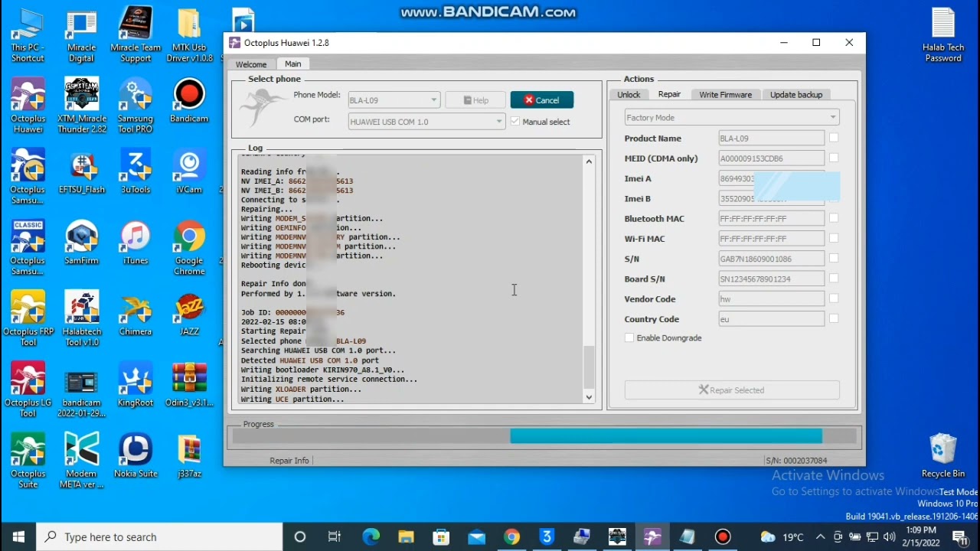Image resolution: width=980 pixels, height=551 pixels.
Task: Launch 3uTools desktop shortcut
Action: pos(136,172)
